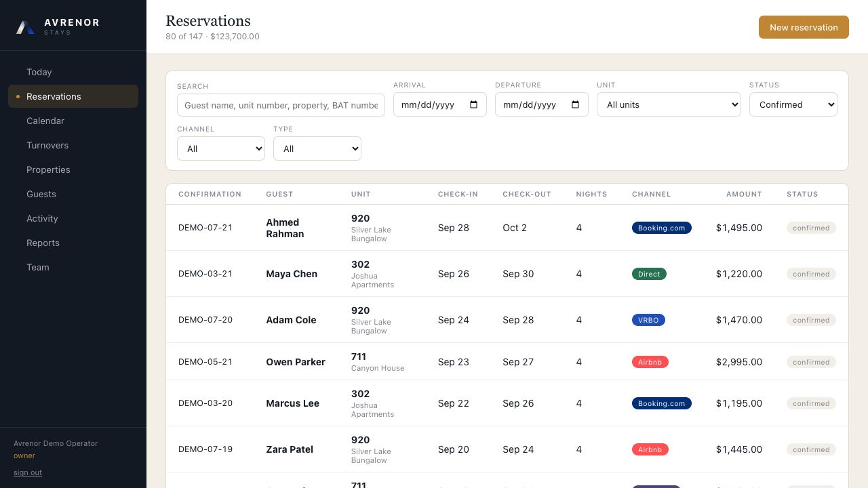Select confirmation DEMO-05-21
Image resolution: width=868 pixels, height=488 pixels.
point(205,362)
